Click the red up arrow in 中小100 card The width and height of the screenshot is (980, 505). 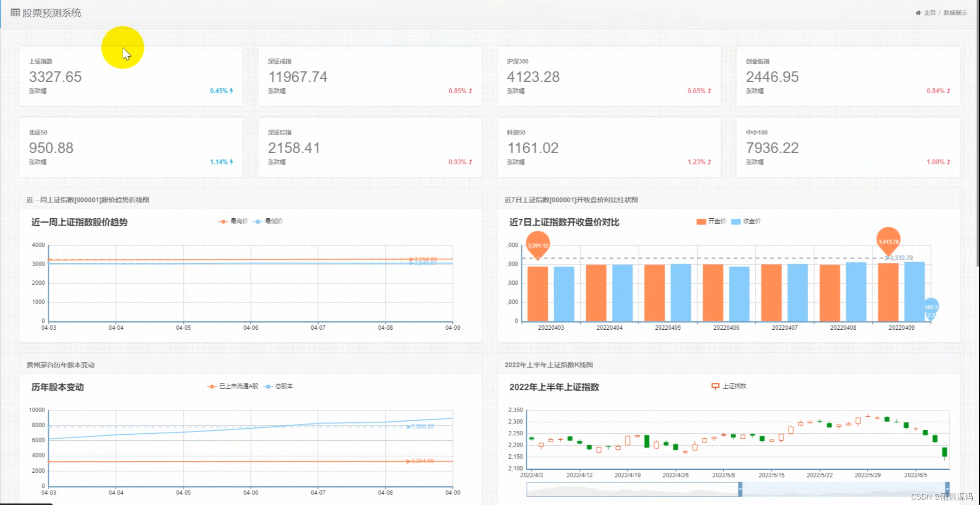pos(948,162)
